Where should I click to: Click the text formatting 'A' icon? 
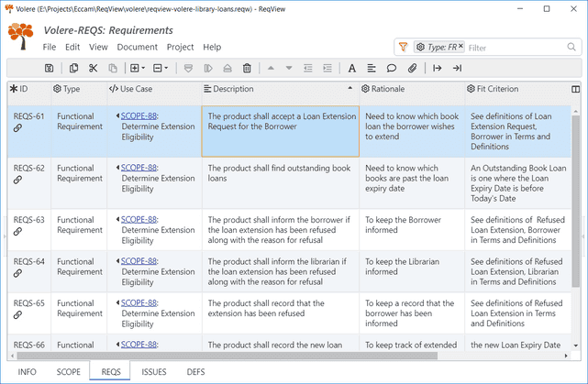tap(352, 68)
